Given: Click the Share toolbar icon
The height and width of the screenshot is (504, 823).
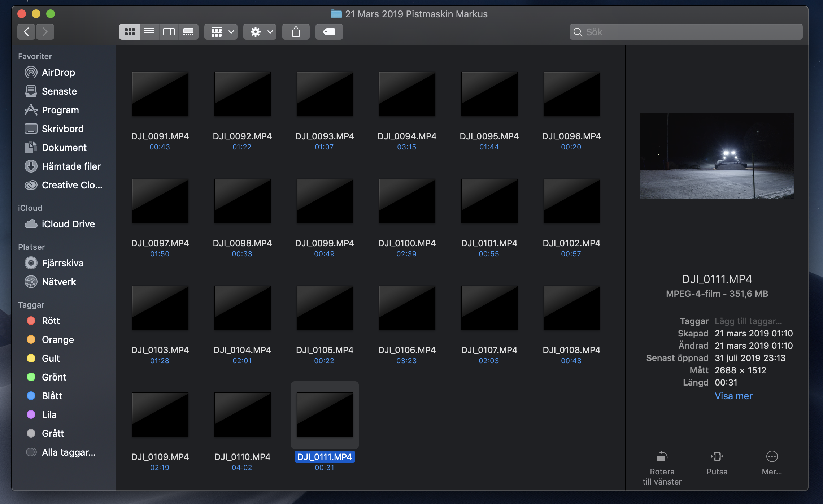Looking at the screenshot, I should pos(296,32).
